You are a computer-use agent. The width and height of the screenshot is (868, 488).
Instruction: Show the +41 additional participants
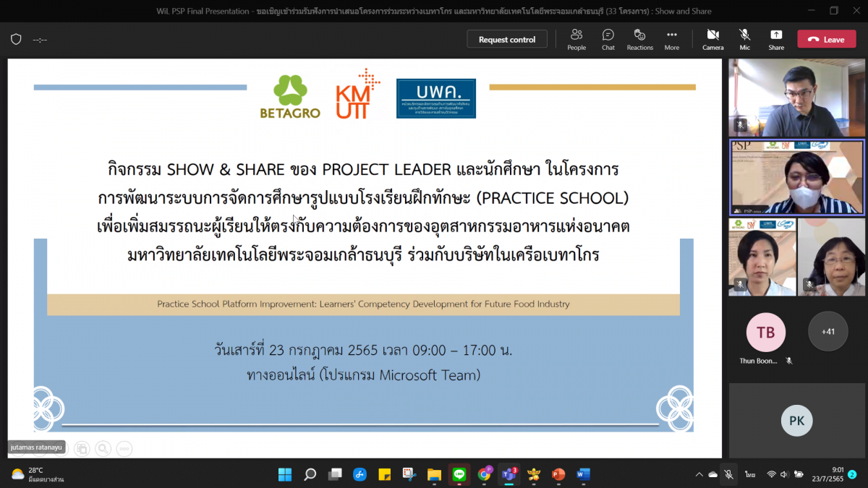click(x=827, y=332)
